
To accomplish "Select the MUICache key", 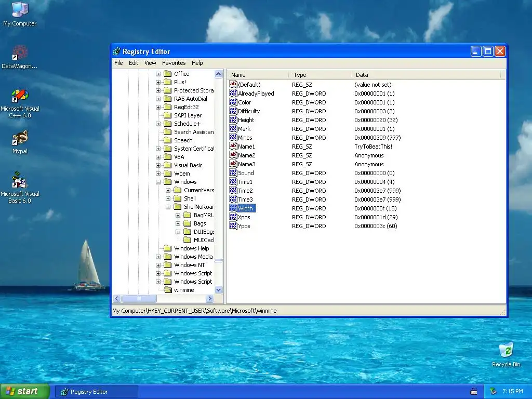I will [x=204, y=240].
